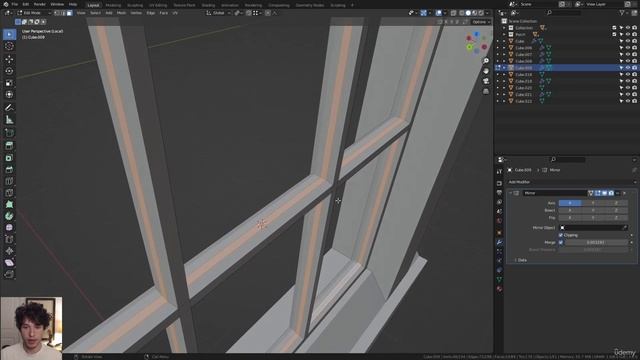This screenshot has width=640, height=360.
Task: Open the Global transform orientation dropdown
Action: coord(218,13)
